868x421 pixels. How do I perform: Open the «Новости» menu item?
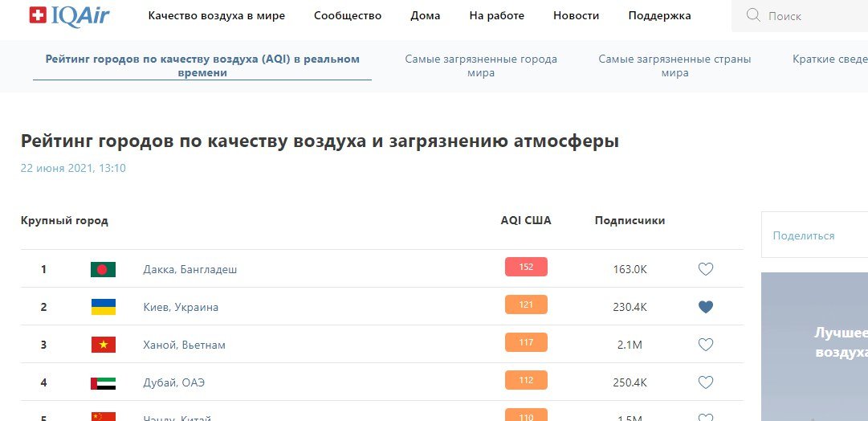pos(576,15)
